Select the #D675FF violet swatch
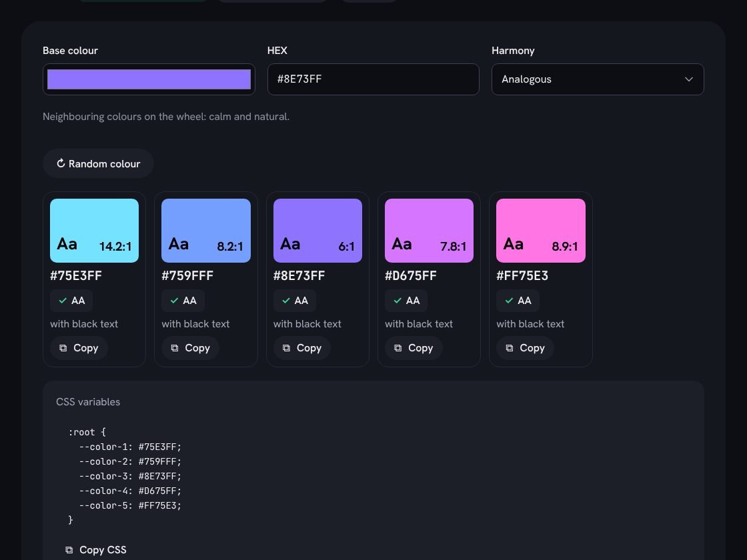 (430, 231)
